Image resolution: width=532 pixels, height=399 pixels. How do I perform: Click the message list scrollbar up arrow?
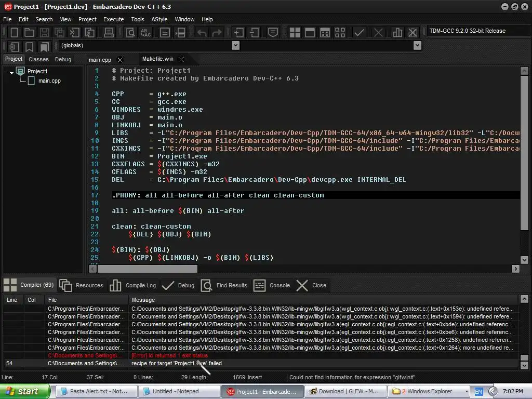(524, 299)
